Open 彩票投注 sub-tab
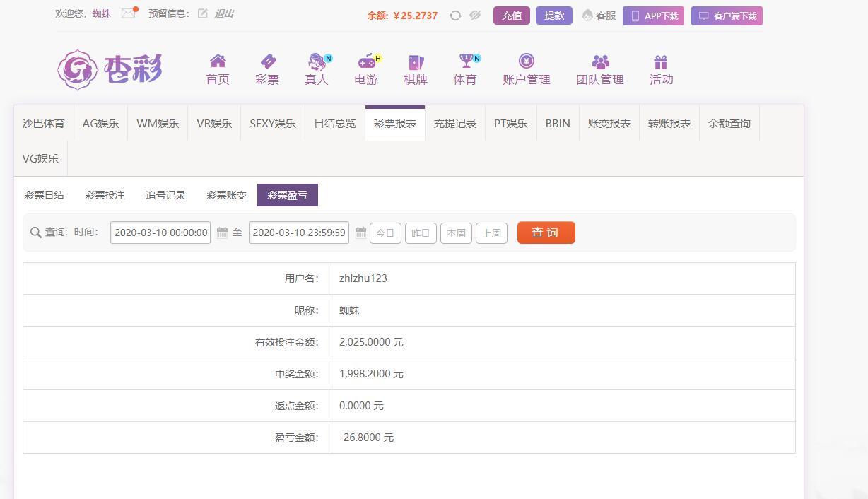Screen dimensions: 868x499 [105, 195]
